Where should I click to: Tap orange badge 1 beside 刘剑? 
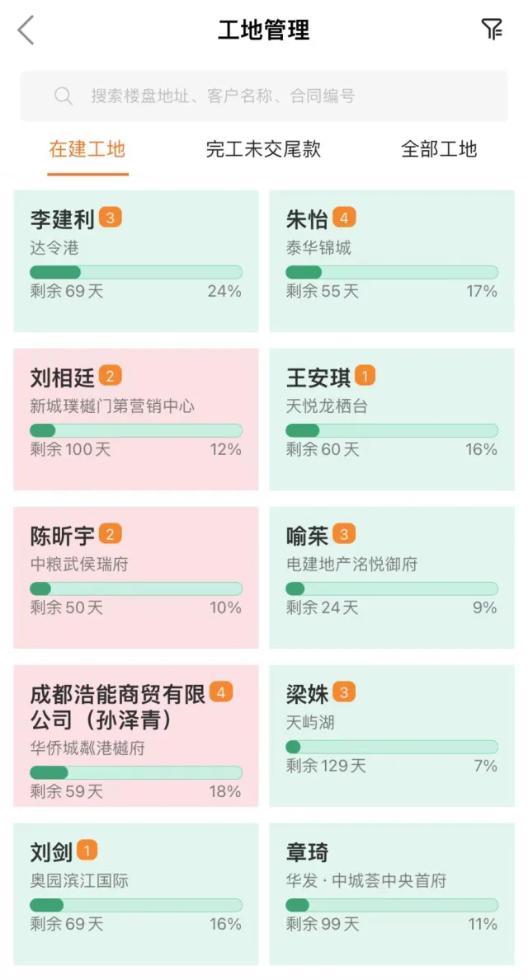point(87,850)
